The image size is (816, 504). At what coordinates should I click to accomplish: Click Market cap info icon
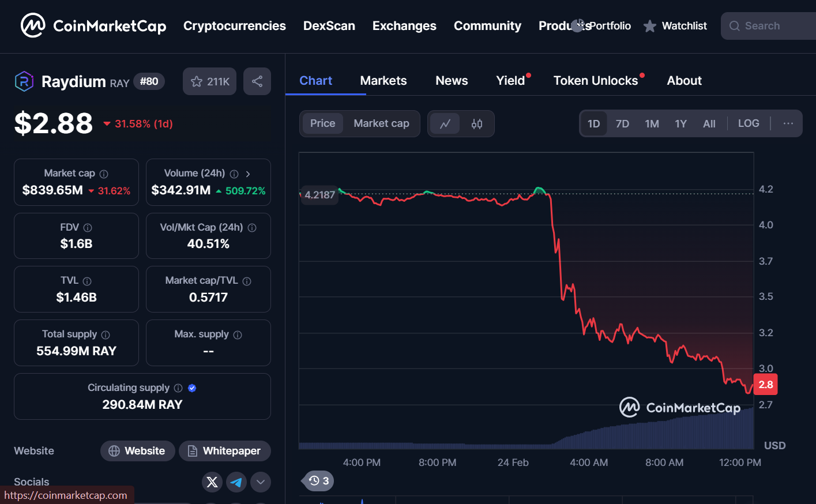(x=104, y=174)
